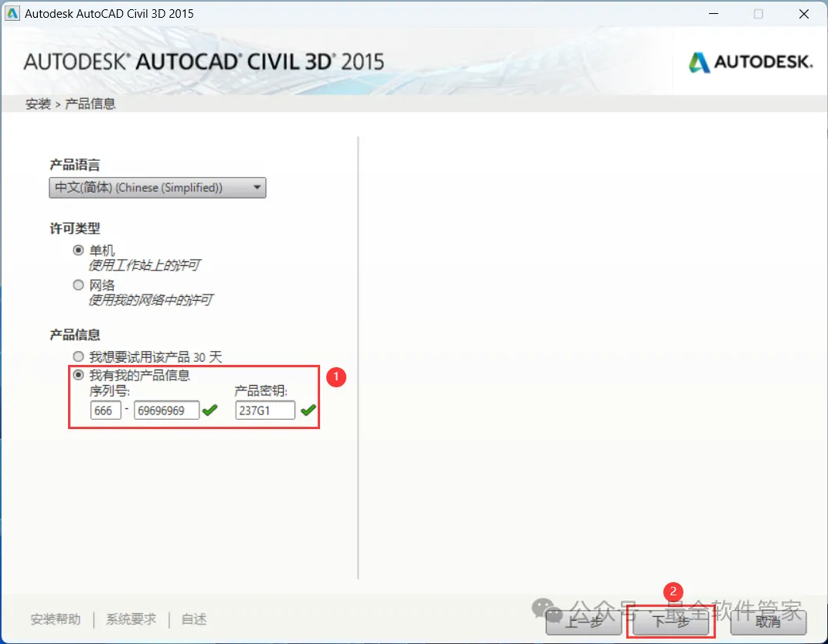The image size is (828, 644).
Task: Click the 使用我的网络中的许可 description text
Action: coord(151,301)
